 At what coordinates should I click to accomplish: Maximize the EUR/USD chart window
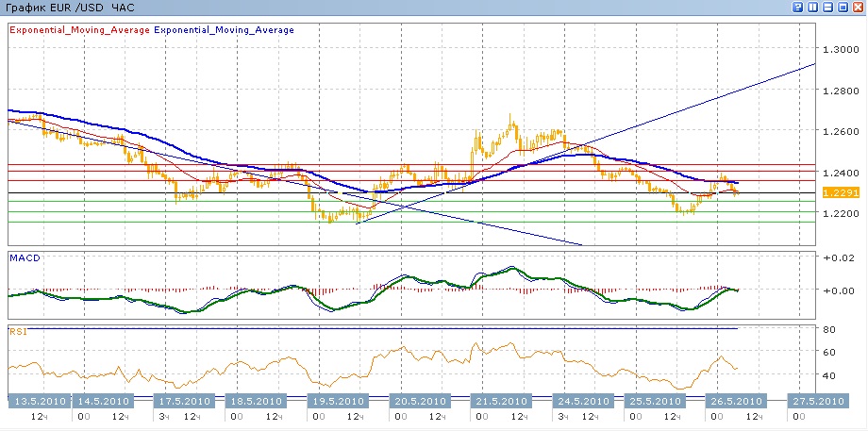pyautogui.click(x=843, y=8)
